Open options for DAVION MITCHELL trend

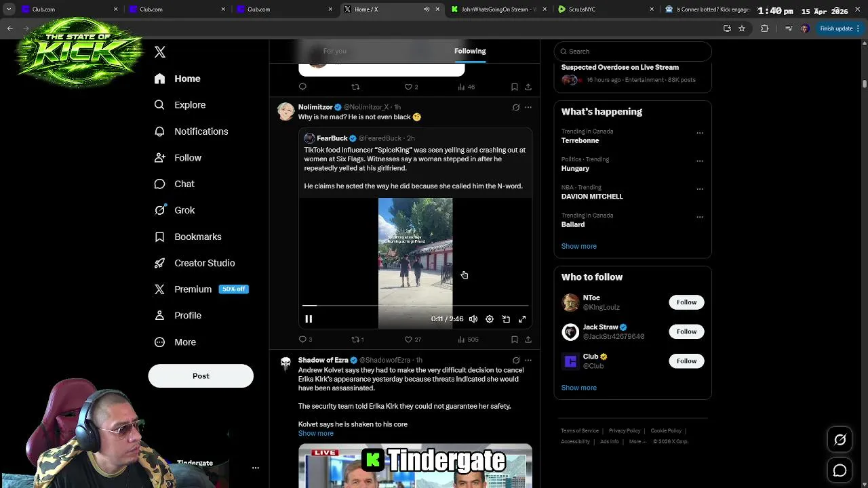point(700,188)
